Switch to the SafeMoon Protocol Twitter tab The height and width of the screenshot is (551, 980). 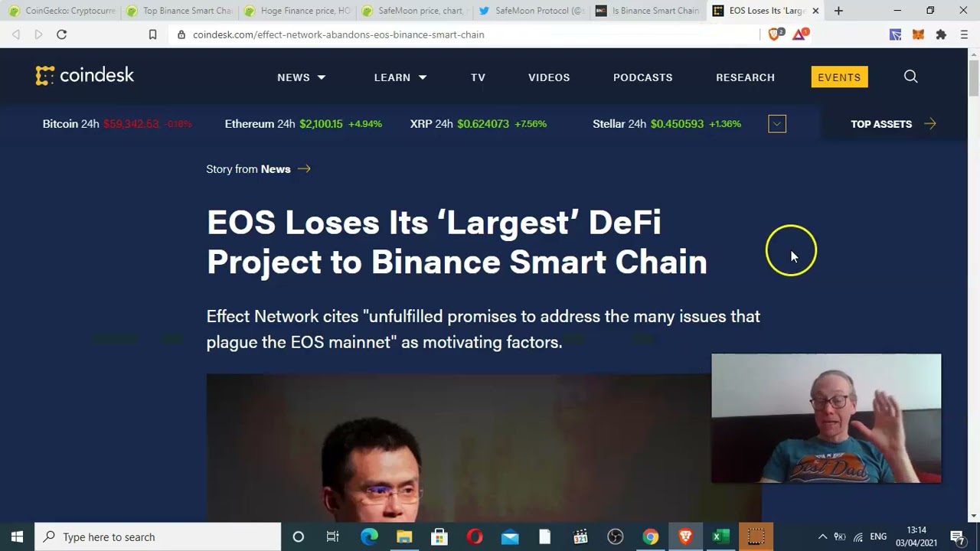click(x=531, y=11)
